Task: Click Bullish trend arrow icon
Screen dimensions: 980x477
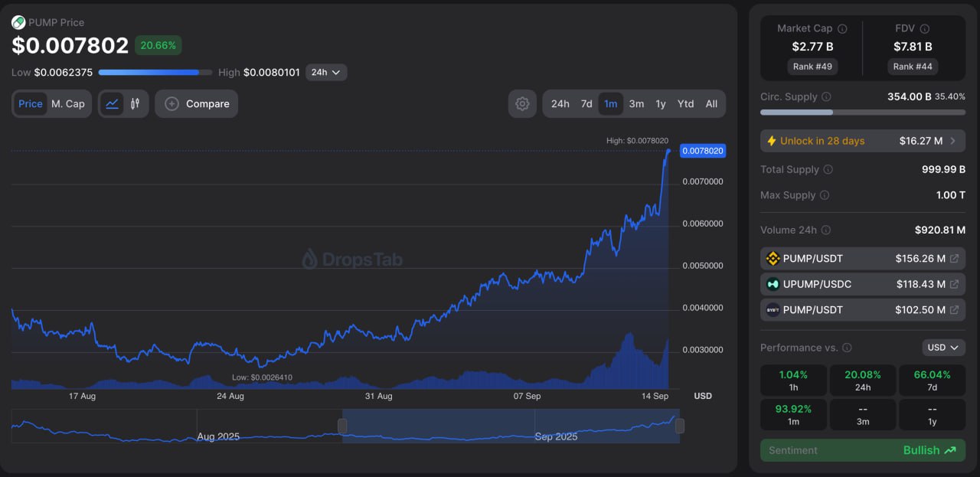Action: pos(950,450)
